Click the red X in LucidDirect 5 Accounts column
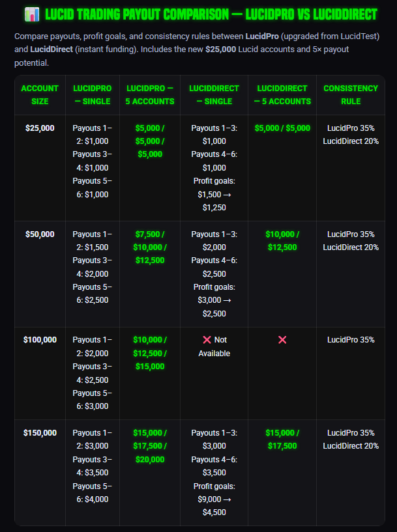The height and width of the screenshot is (532, 397). click(282, 340)
